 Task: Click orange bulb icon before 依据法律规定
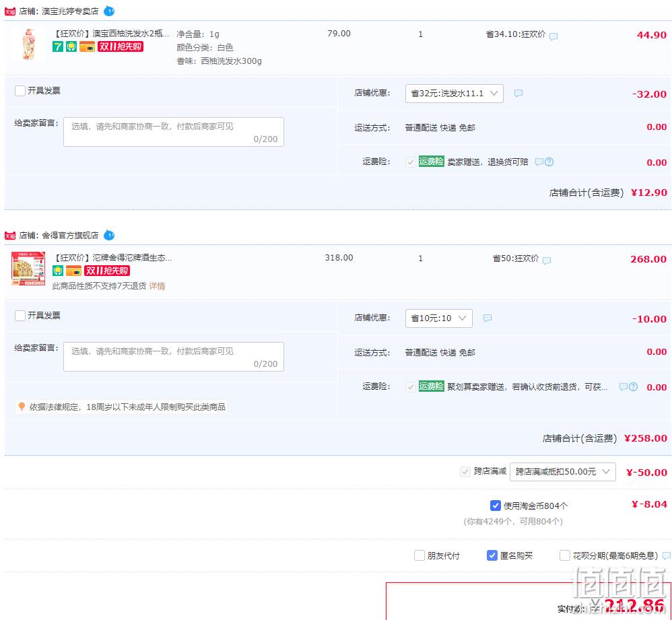pos(22,406)
